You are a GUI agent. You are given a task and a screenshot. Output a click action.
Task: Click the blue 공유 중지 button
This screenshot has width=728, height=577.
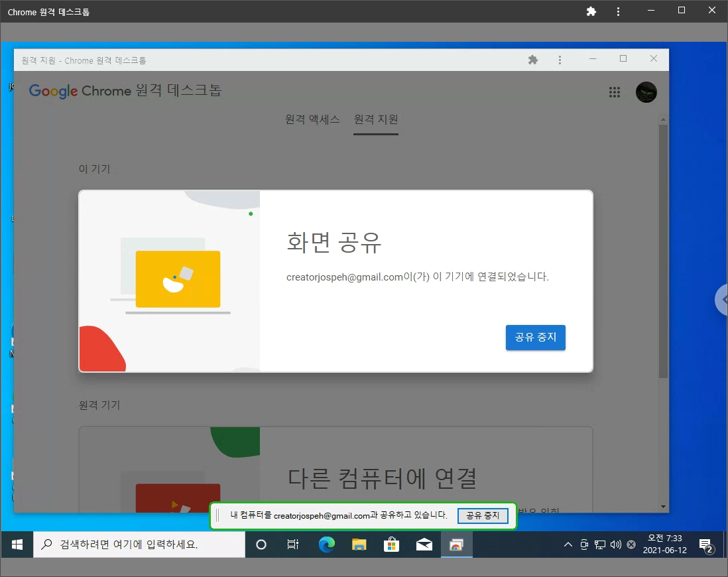pos(535,338)
